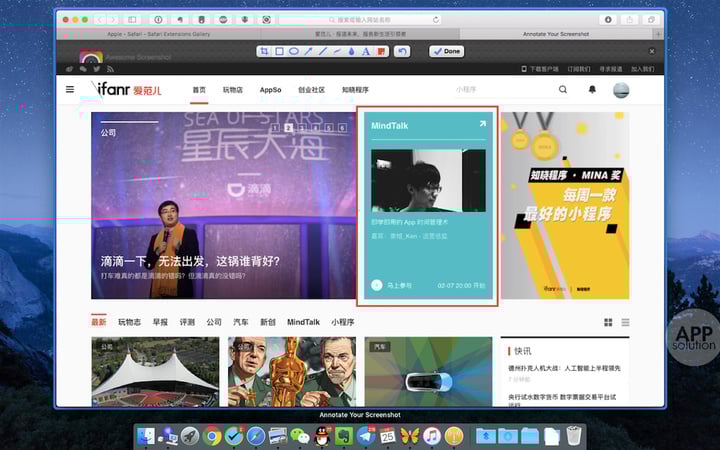
Task: Select the ellipse shape tool
Action: pyautogui.click(x=294, y=51)
